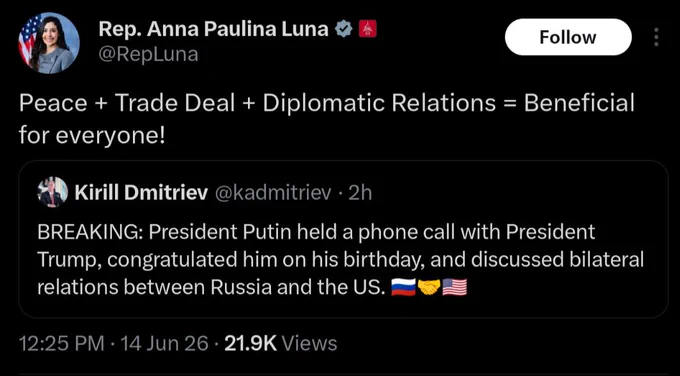Click the Russian flag emoji

click(403, 288)
